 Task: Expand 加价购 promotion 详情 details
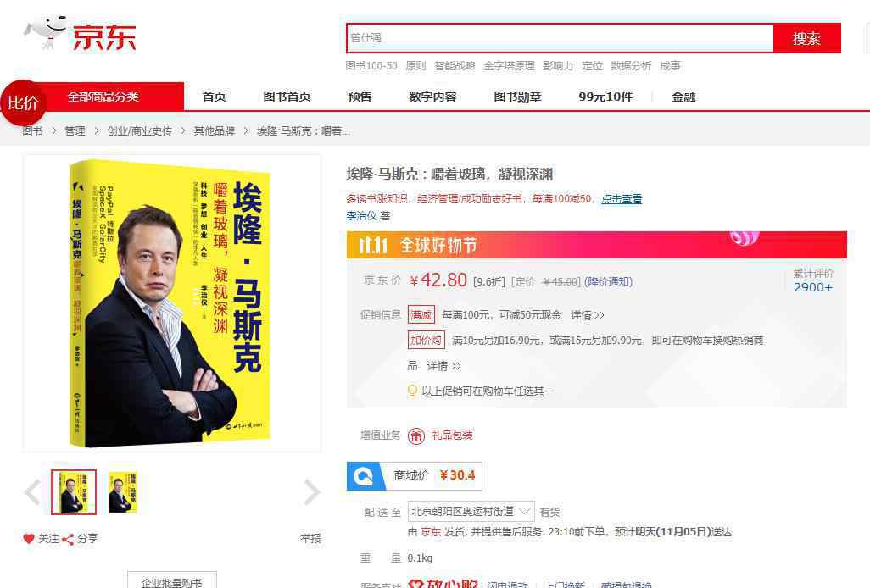pos(443,366)
